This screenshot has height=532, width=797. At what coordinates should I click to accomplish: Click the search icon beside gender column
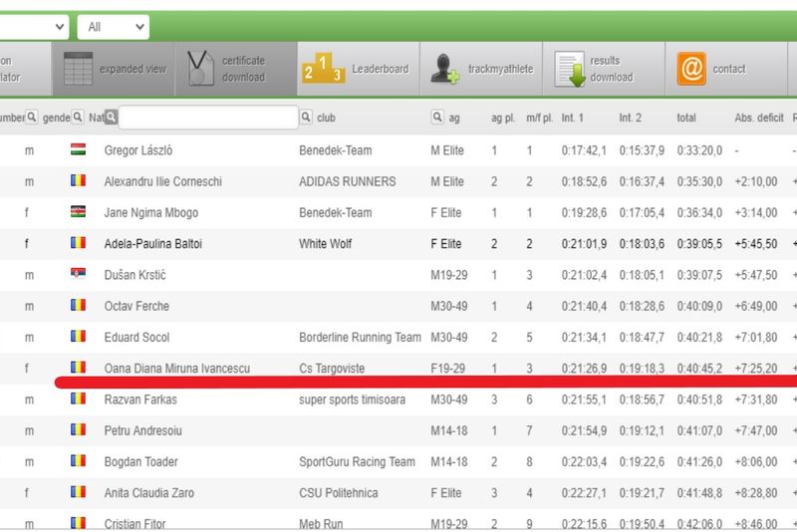click(78, 118)
